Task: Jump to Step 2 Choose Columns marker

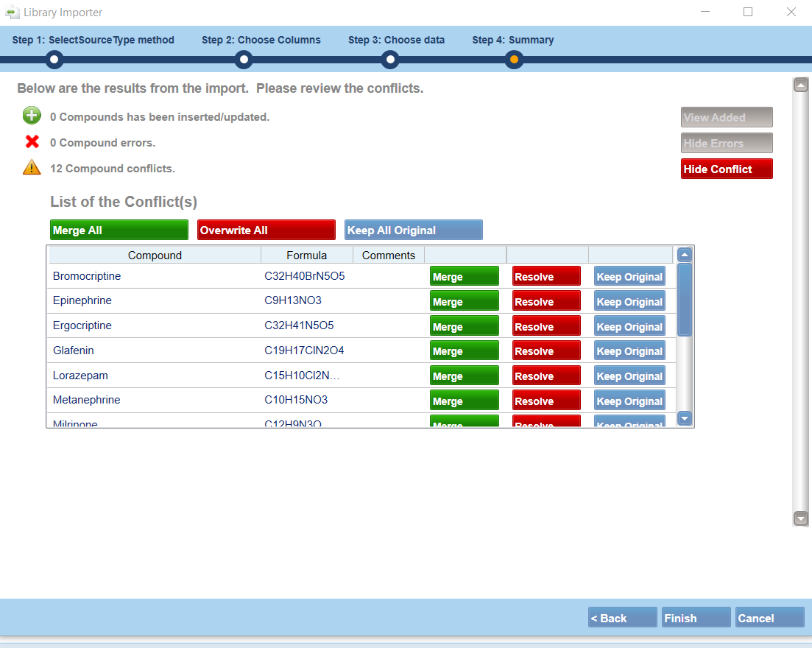Action: coord(244,60)
